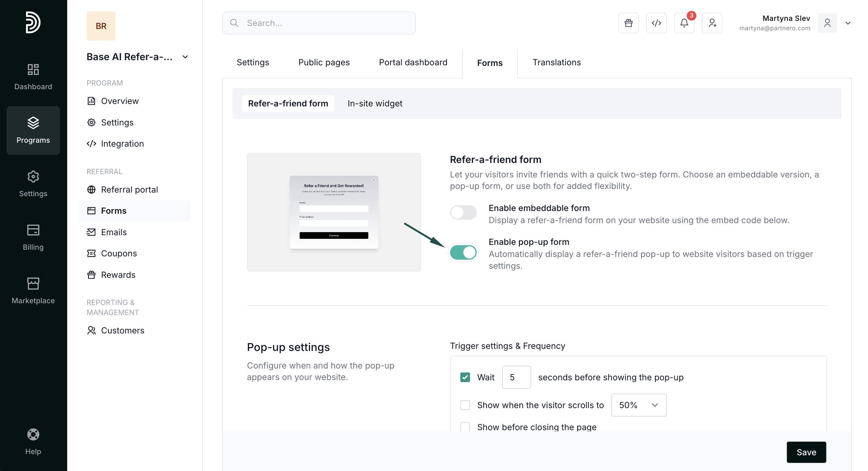This screenshot has height=471, width=868.
Task: Click the wait seconds number field
Action: (516, 377)
